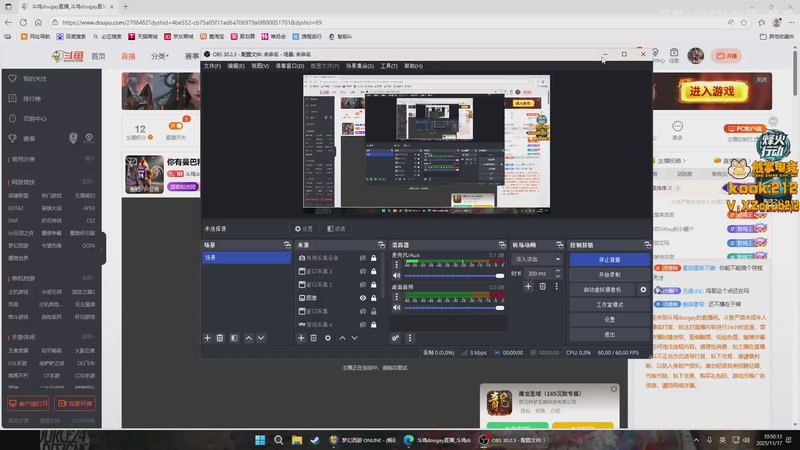
Task: Hide the 图像 source via eye icon
Action: pyautogui.click(x=363, y=298)
